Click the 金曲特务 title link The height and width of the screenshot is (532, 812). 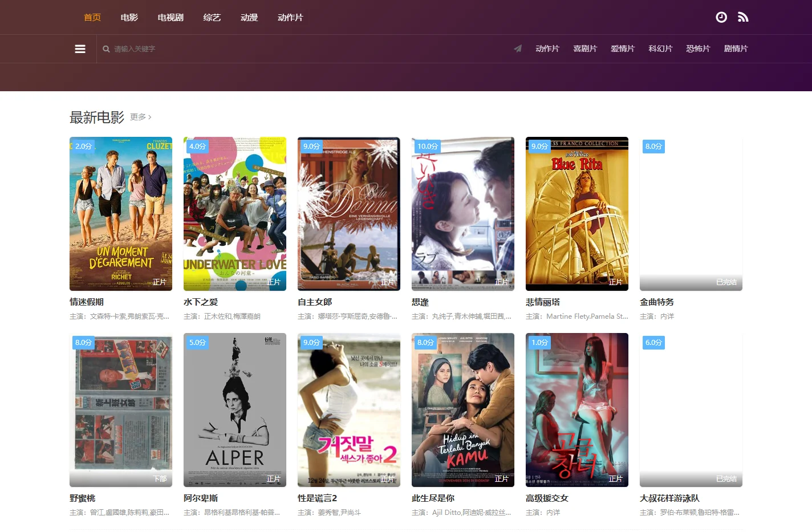point(657,302)
